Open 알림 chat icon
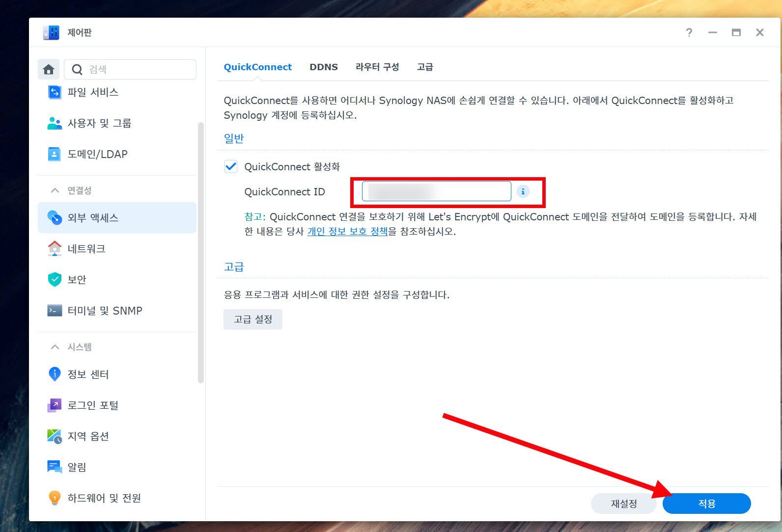This screenshot has width=782, height=532. [55, 467]
